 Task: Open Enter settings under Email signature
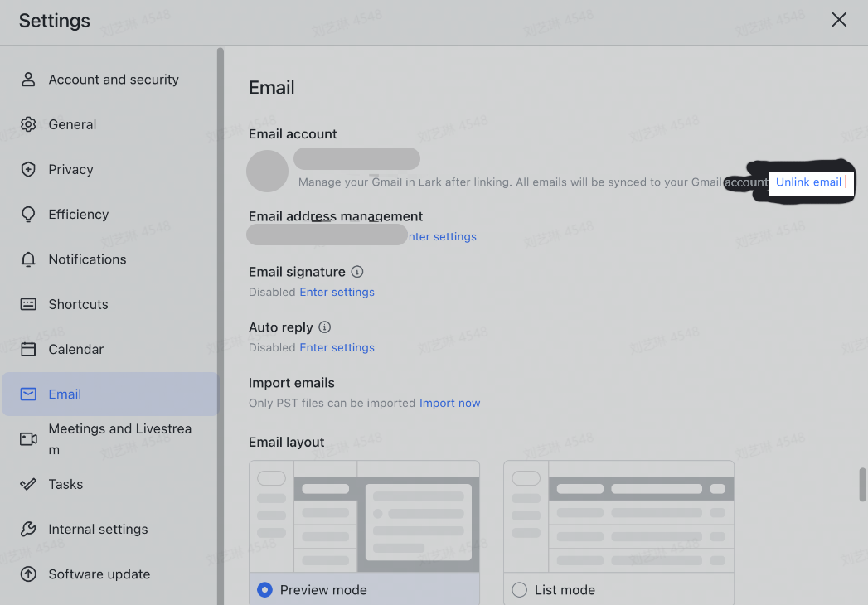337,292
